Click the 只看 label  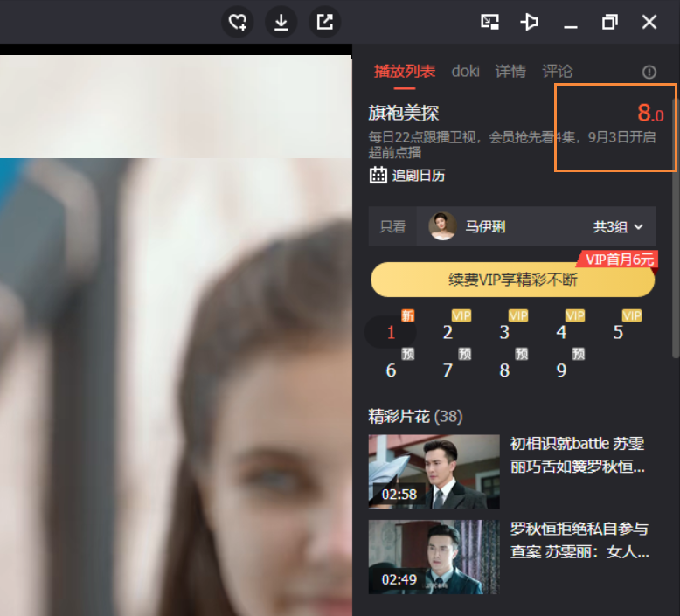pyautogui.click(x=392, y=226)
